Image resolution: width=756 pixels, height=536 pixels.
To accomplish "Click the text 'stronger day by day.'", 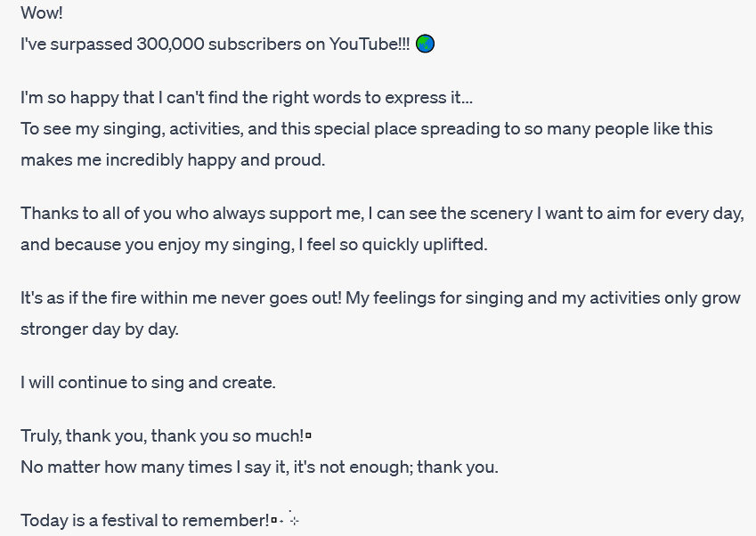I will click(x=100, y=329).
